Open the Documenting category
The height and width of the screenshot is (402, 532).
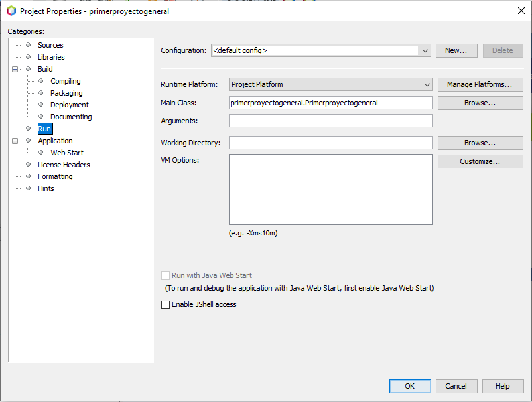click(71, 117)
